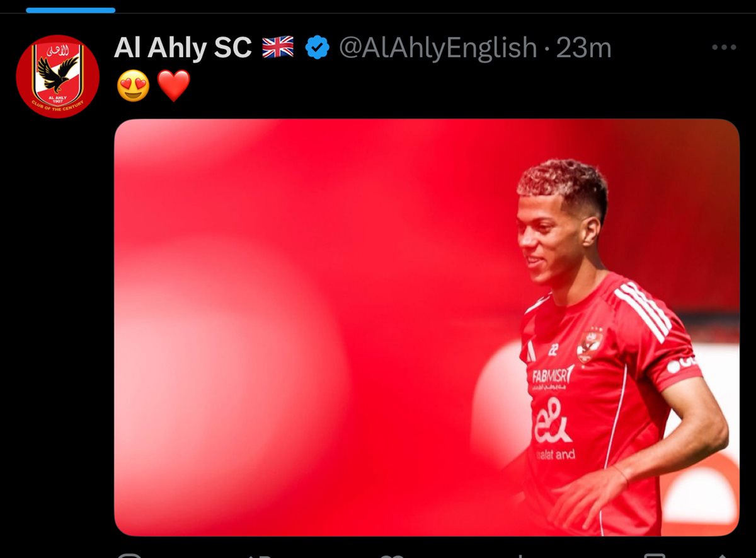Viewport: 756px width, 558px height.
Task: Select the blue underlined active tab indicator
Action: coord(71,9)
